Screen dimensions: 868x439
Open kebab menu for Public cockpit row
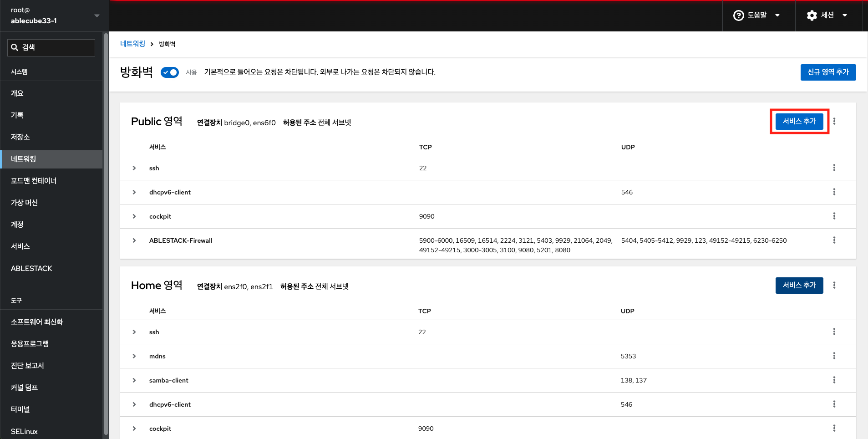tap(834, 216)
